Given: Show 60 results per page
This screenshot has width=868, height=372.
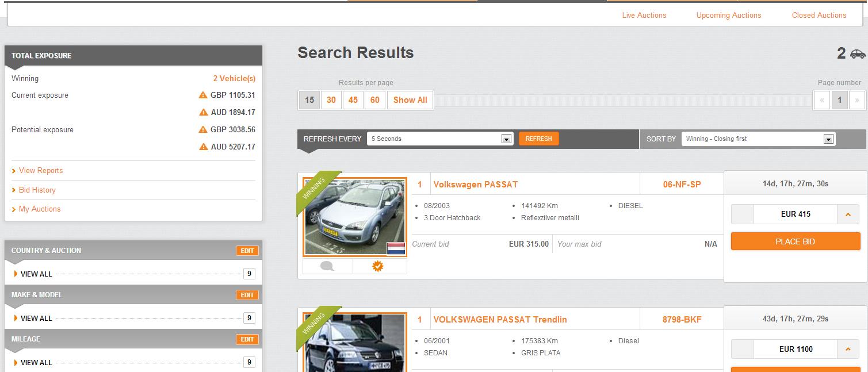Looking at the screenshot, I should [375, 100].
